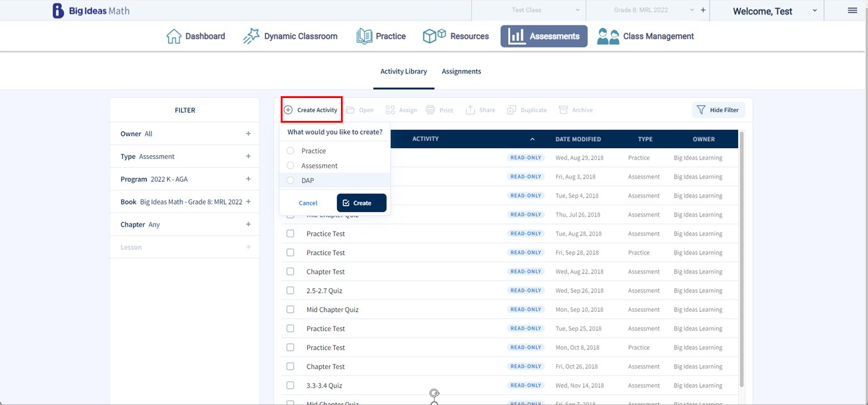Tick the Chapter Test row dated Oct 26, 2018
Screen dimensions: 868x405
point(290,366)
